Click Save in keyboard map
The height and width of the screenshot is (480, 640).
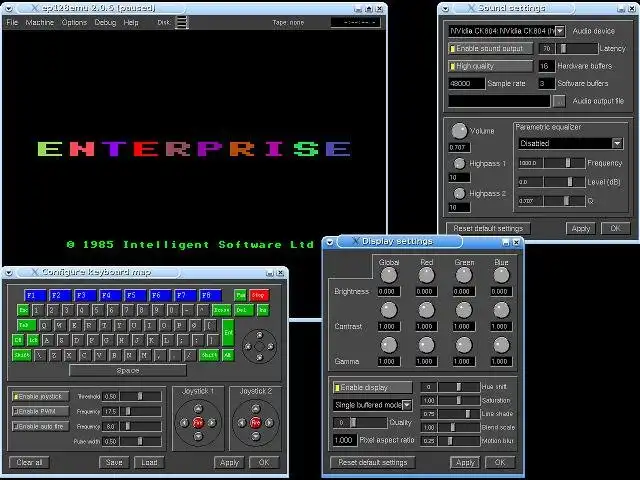(114, 462)
